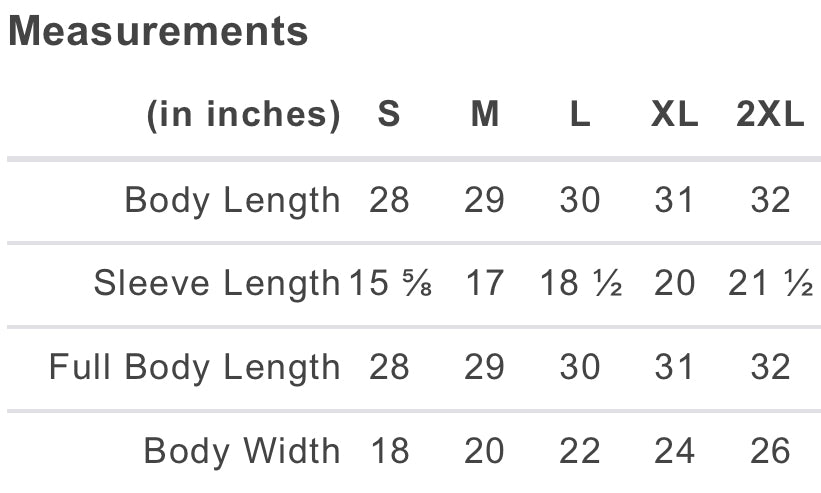Select Body Width value 22 for size L
821x493 pixels.
pyautogui.click(x=580, y=451)
